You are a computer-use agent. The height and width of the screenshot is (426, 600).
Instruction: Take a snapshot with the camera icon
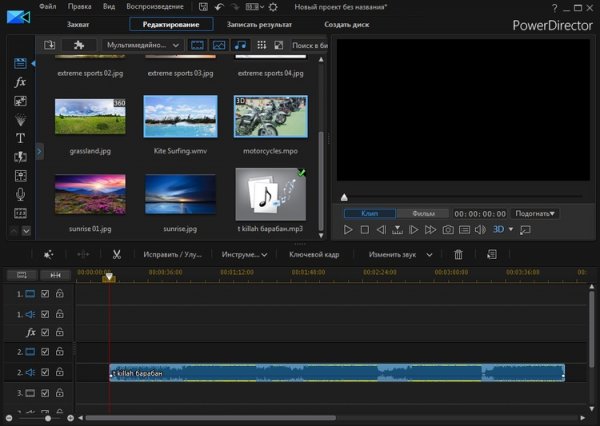coord(449,230)
